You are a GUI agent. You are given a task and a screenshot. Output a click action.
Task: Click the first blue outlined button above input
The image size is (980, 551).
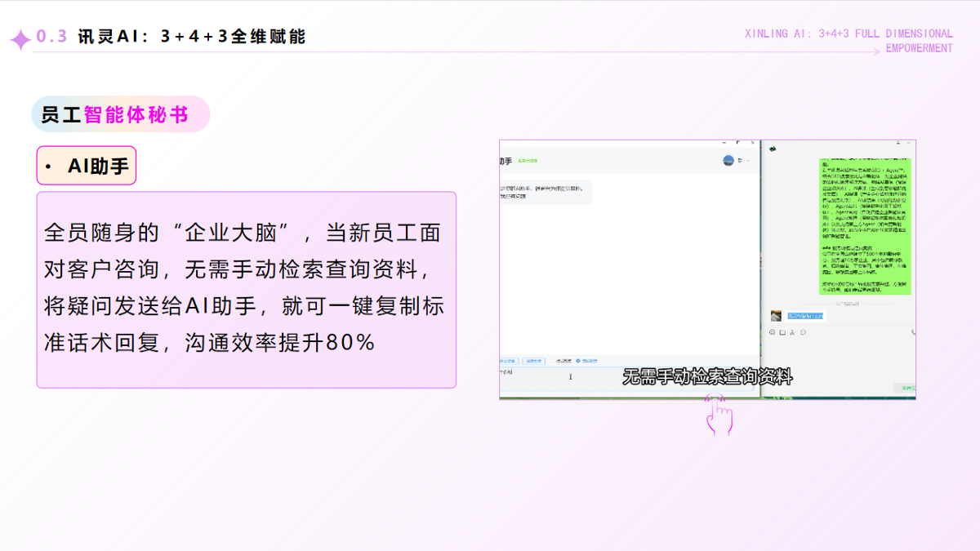pyautogui.click(x=508, y=360)
